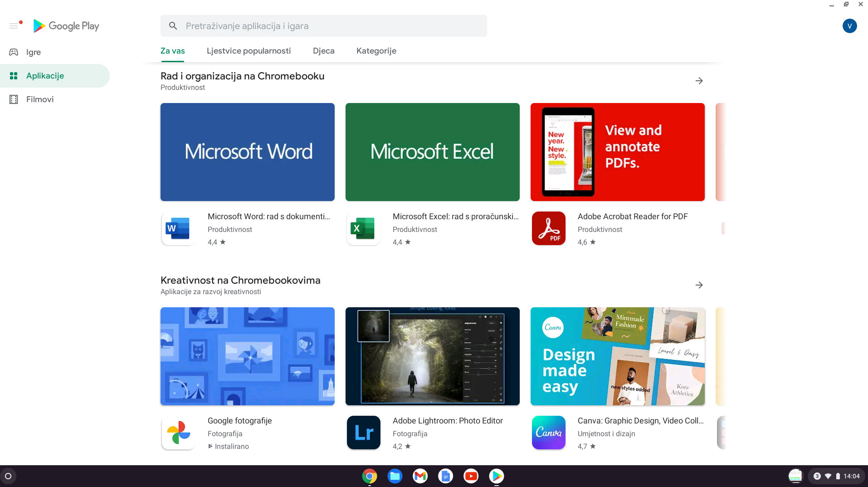The image size is (868, 487).
Task: Open the Microsoft Word app icon
Action: point(178,228)
